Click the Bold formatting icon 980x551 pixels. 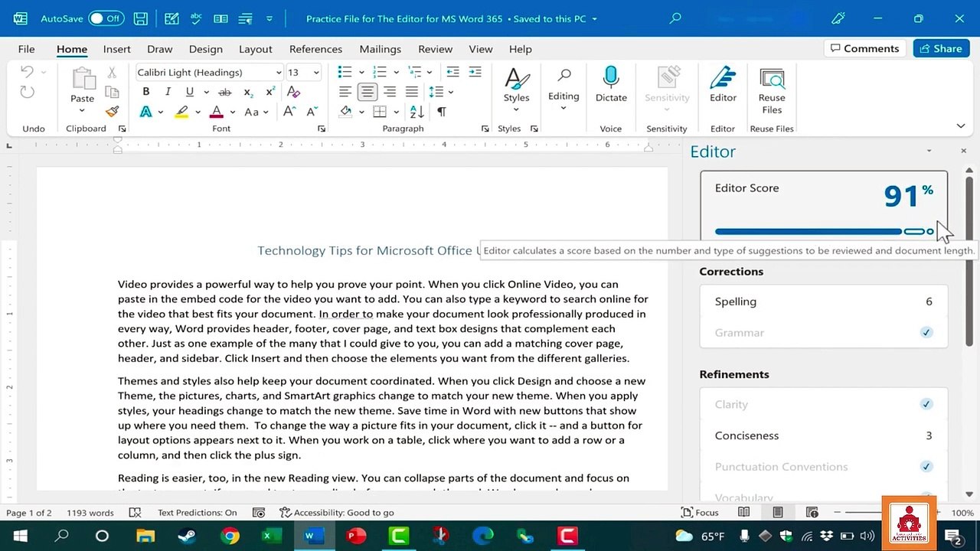[145, 92]
